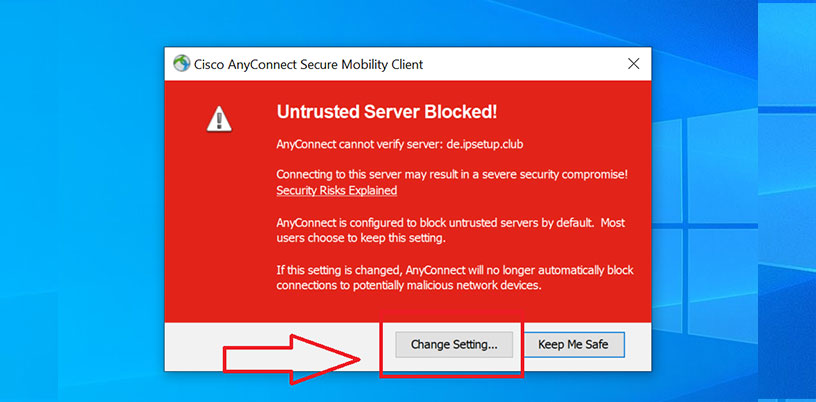Click the 'AnyConnect is configured to block' paragraph
Image resolution: width=816 pixels, height=402 pixels.
click(x=450, y=221)
